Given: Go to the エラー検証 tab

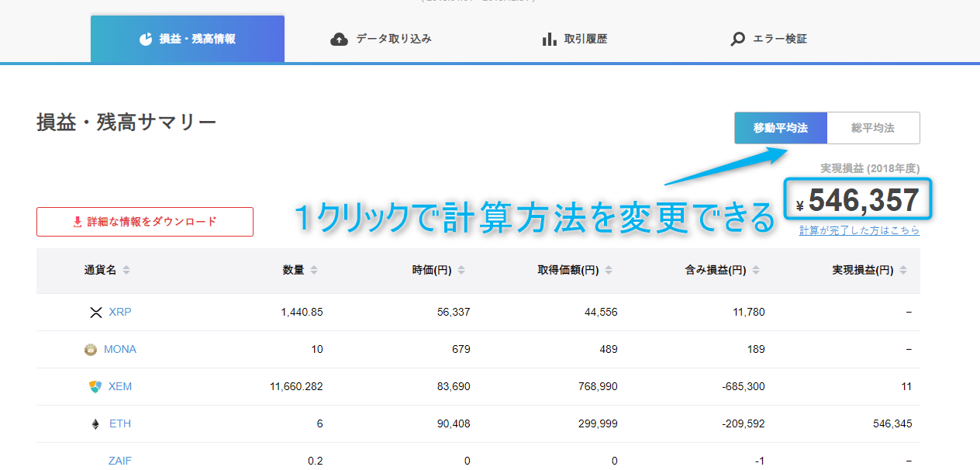Looking at the screenshot, I should click(768, 39).
